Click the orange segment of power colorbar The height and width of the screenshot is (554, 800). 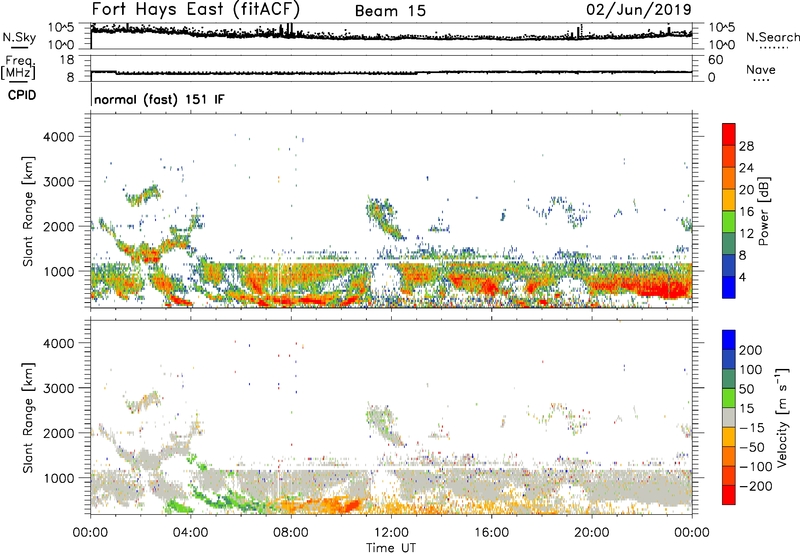(x=729, y=178)
